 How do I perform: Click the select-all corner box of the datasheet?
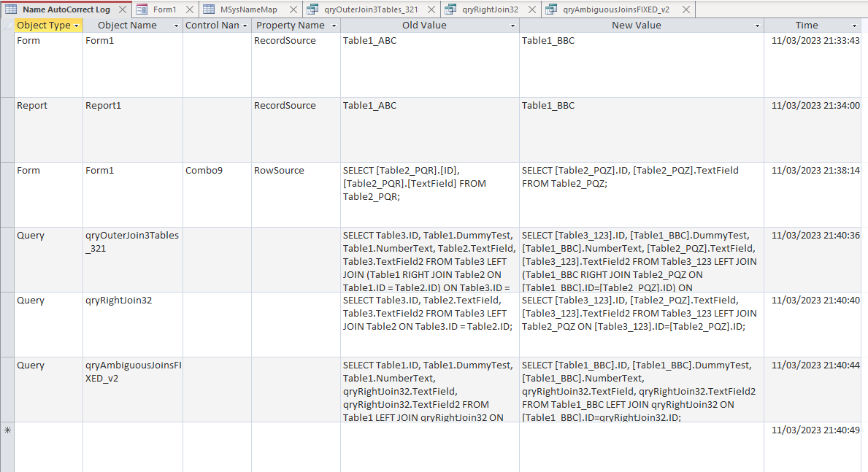pyautogui.click(x=7, y=26)
